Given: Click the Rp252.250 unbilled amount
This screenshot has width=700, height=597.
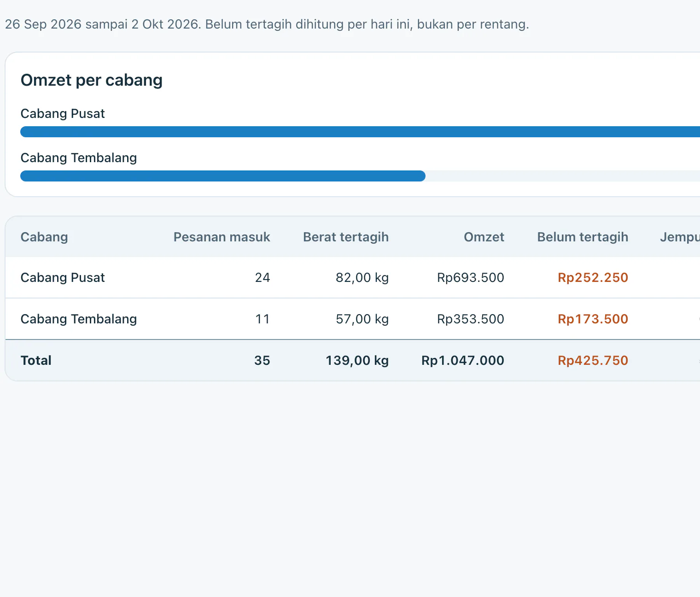Looking at the screenshot, I should pyautogui.click(x=593, y=277).
